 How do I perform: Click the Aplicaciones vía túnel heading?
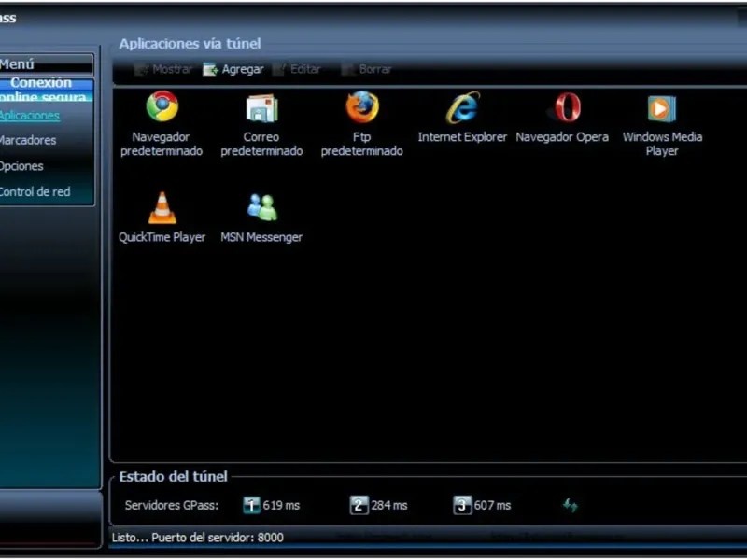tap(190, 44)
